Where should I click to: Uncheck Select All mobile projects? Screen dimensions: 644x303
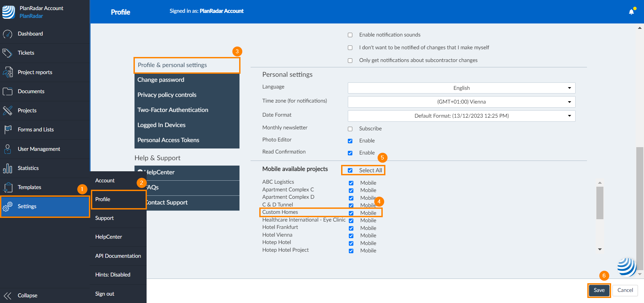click(x=350, y=170)
